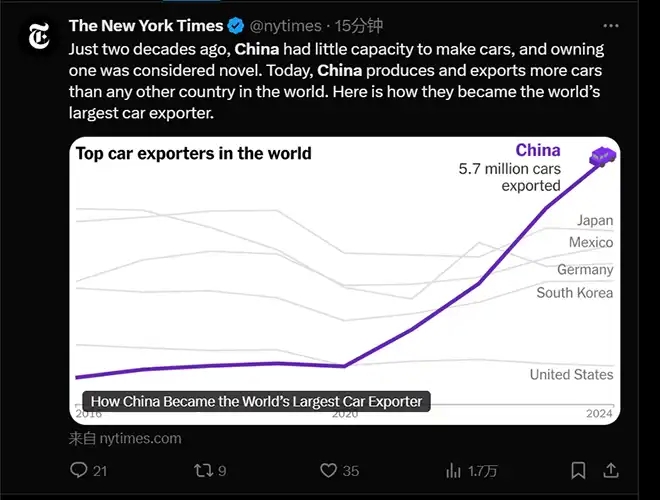Screen dimensions: 660x500
Task: Repost this tweet with retweet icon
Action: 203,470
